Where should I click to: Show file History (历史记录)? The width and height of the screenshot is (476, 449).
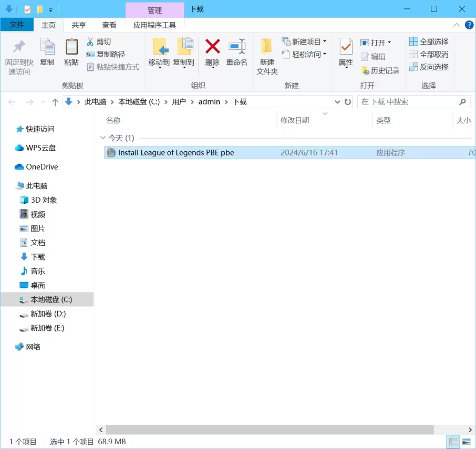point(380,71)
